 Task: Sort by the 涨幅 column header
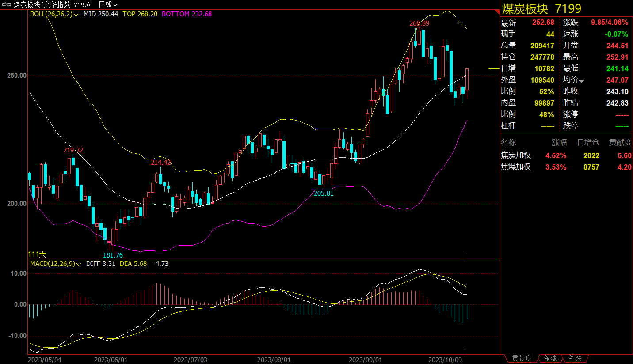pyautogui.click(x=559, y=143)
